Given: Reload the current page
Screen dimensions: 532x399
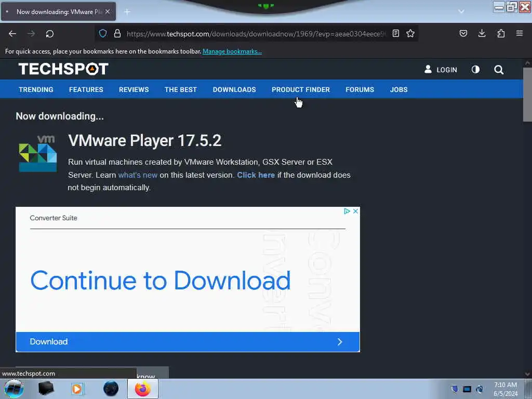Looking at the screenshot, I should (50, 34).
